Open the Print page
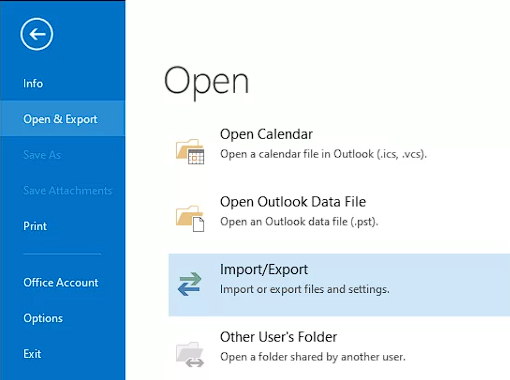 pos(35,226)
